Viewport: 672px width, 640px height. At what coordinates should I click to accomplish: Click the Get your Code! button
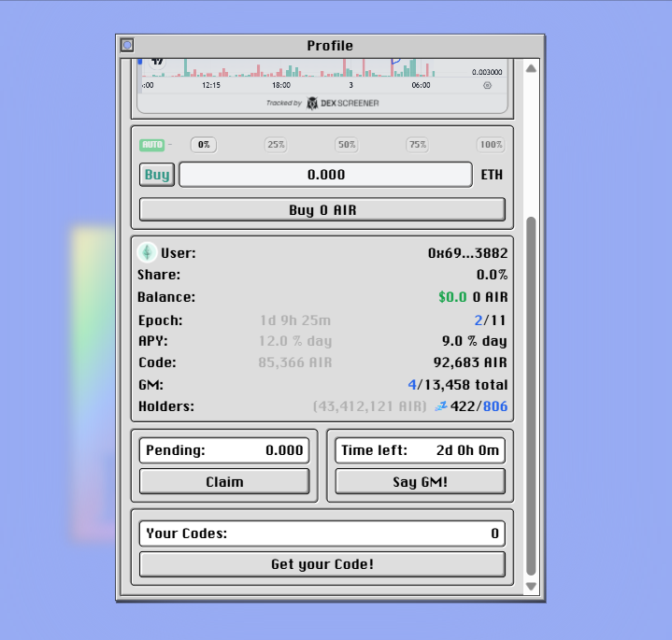[322, 564]
